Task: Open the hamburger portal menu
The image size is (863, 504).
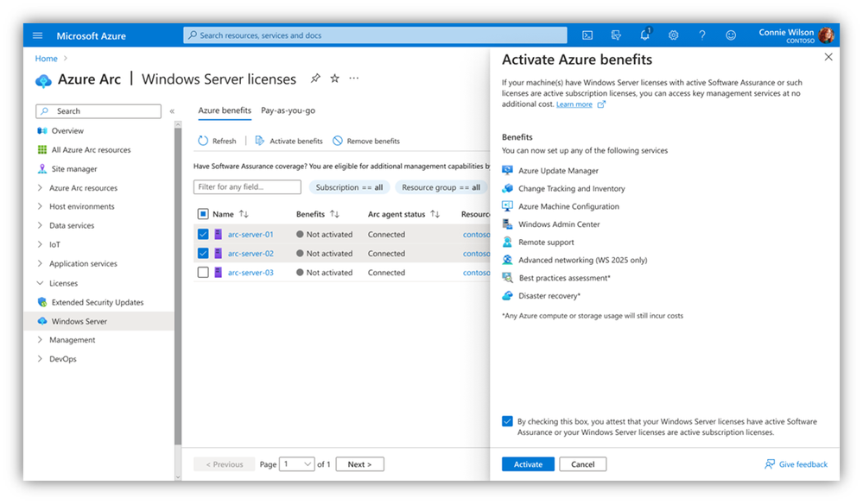Action: pos(37,35)
